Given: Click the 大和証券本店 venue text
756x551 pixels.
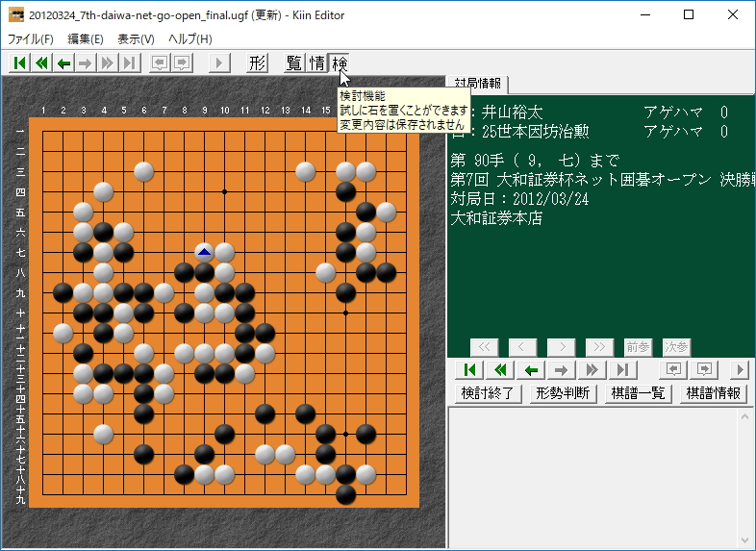Looking at the screenshot, I should pos(496,218).
